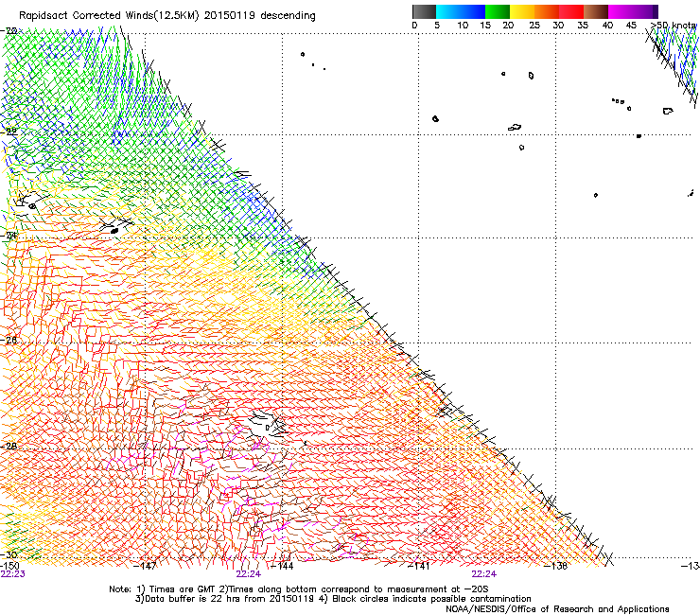Click the legend value 0
The image size is (700, 615).
(x=414, y=26)
